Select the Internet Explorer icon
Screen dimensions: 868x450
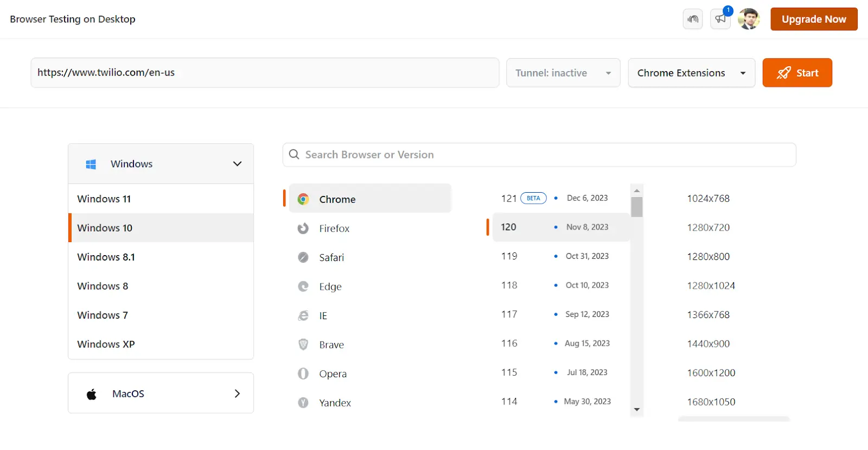point(303,315)
